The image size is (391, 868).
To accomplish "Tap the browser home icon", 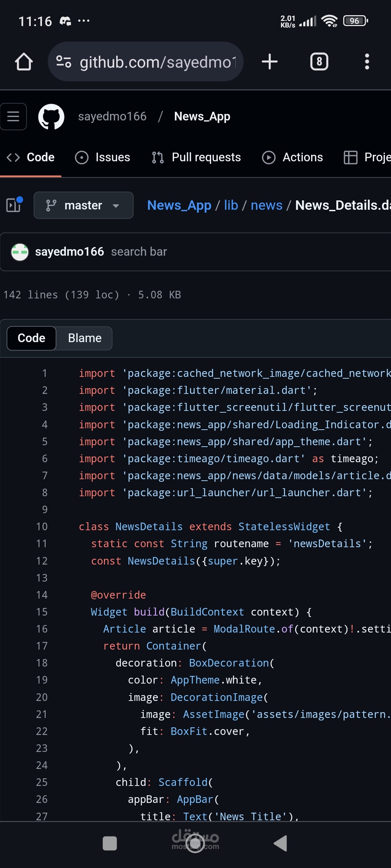I will (24, 62).
